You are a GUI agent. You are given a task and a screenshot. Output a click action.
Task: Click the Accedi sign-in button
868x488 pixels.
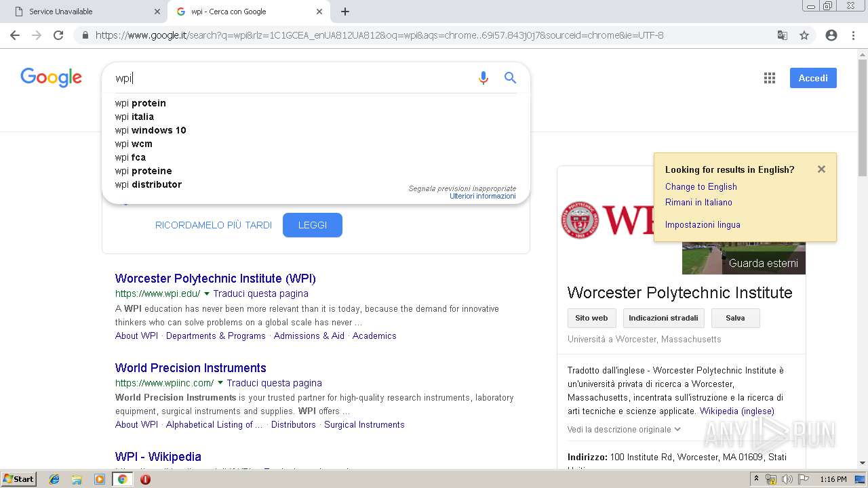[x=813, y=78]
